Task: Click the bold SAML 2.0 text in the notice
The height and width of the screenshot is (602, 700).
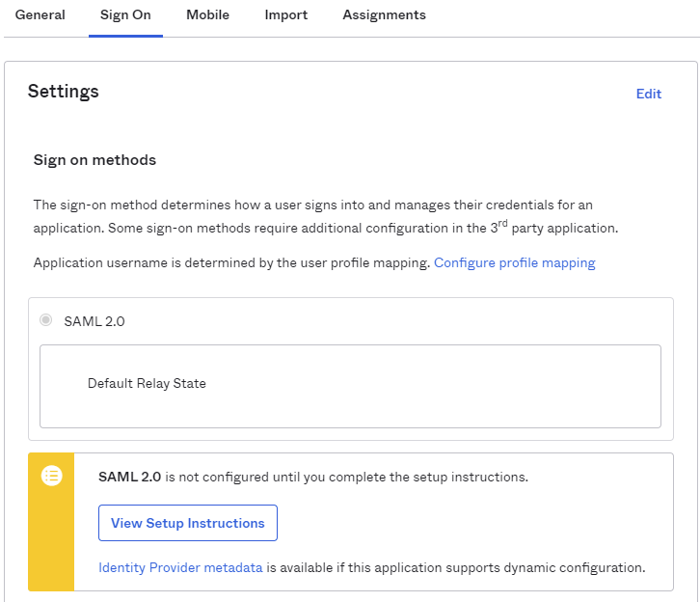Action: (130, 477)
